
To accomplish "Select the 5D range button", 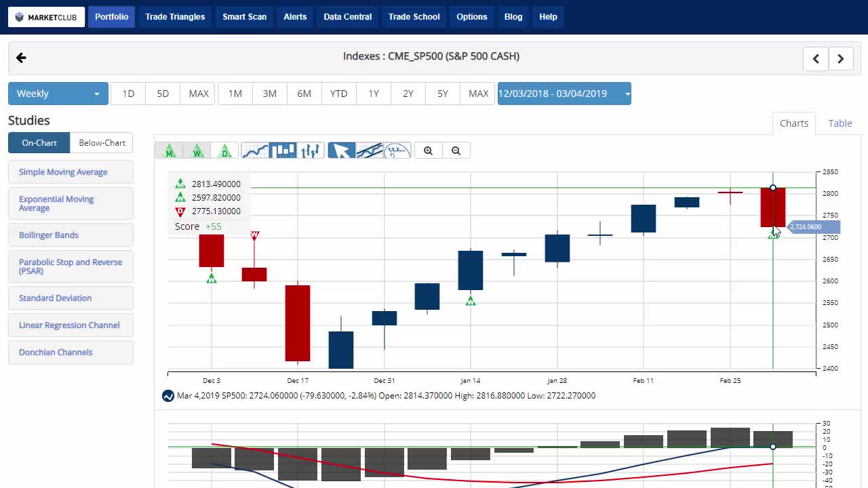I will [163, 94].
